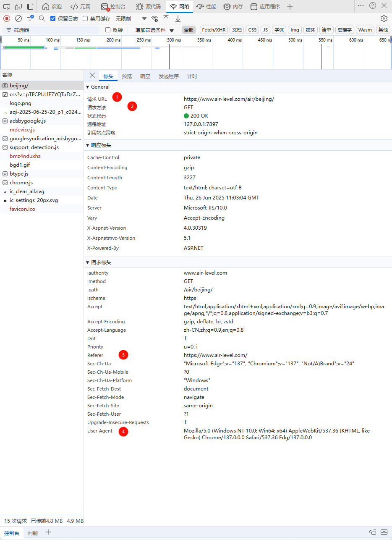This screenshot has width=392, height=540.
Task: Open the 控制台 (Console) tab
Action: (113, 7)
